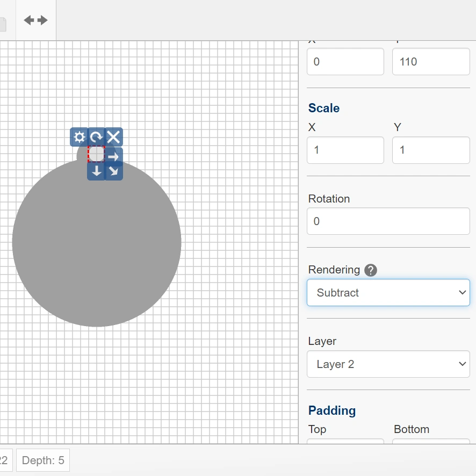Select the small red-dashed selected shape

(x=96, y=154)
